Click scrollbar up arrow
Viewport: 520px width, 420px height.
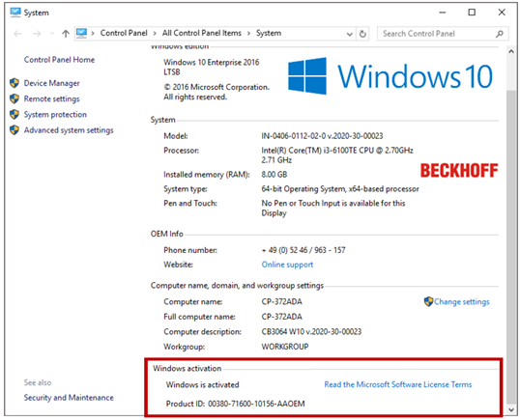coord(511,51)
